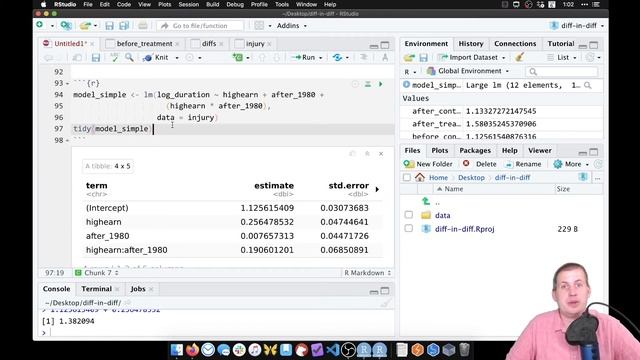The height and width of the screenshot is (360, 640).
Task: Click the Print icon in main toolbar
Action: pyautogui.click(x=142, y=26)
